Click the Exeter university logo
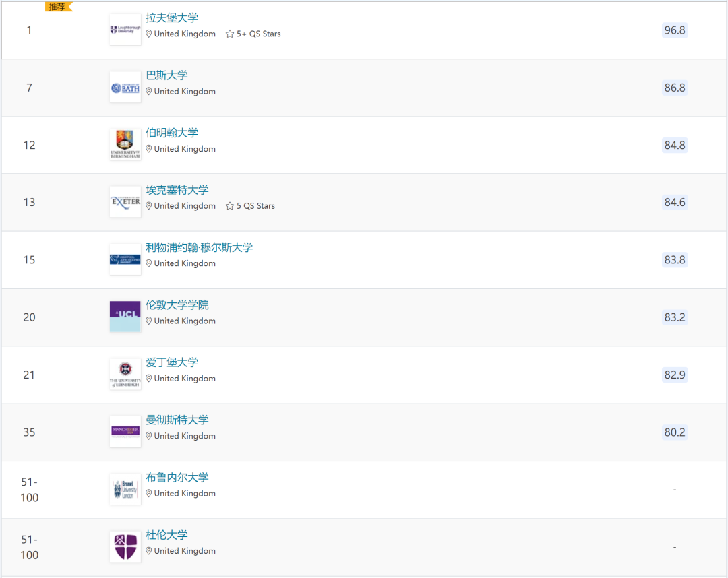The height and width of the screenshot is (578, 728). [125, 202]
